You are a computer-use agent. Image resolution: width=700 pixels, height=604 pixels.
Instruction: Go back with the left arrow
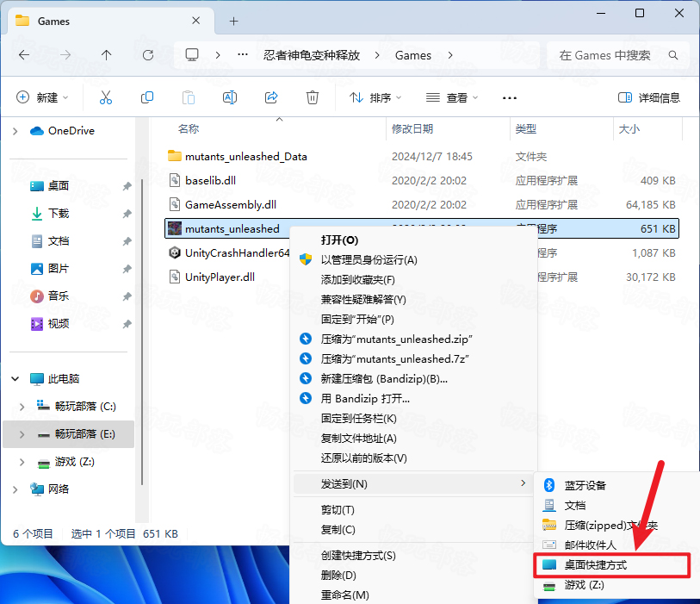pyautogui.click(x=24, y=55)
